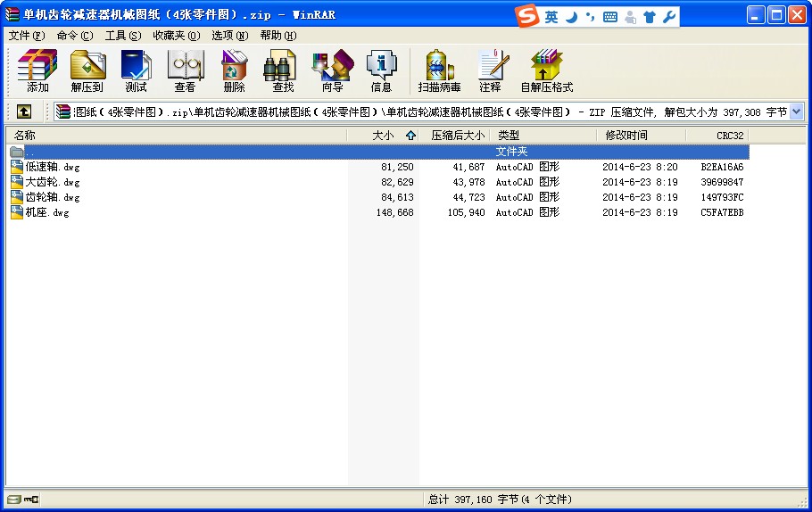
Task: Click 自解压格式 (SFX) icon
Action: click(x=547, y=71)
